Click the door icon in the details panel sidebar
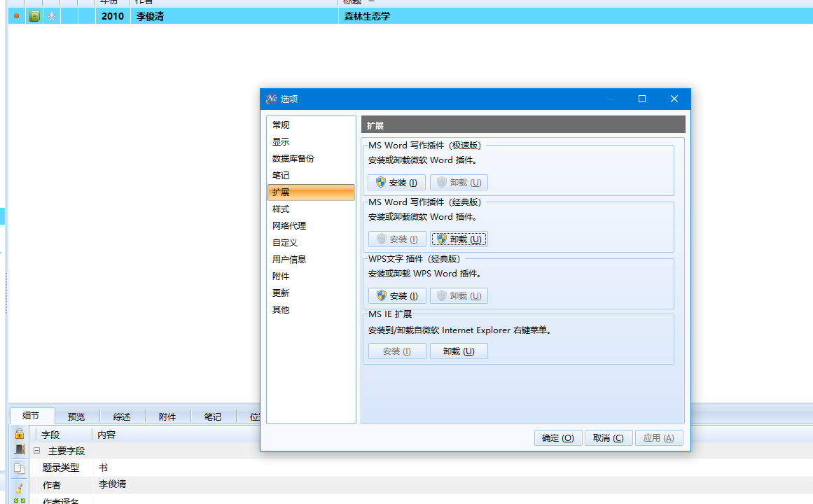The width and height of the screenshot is (813, 504). (20, 449)
